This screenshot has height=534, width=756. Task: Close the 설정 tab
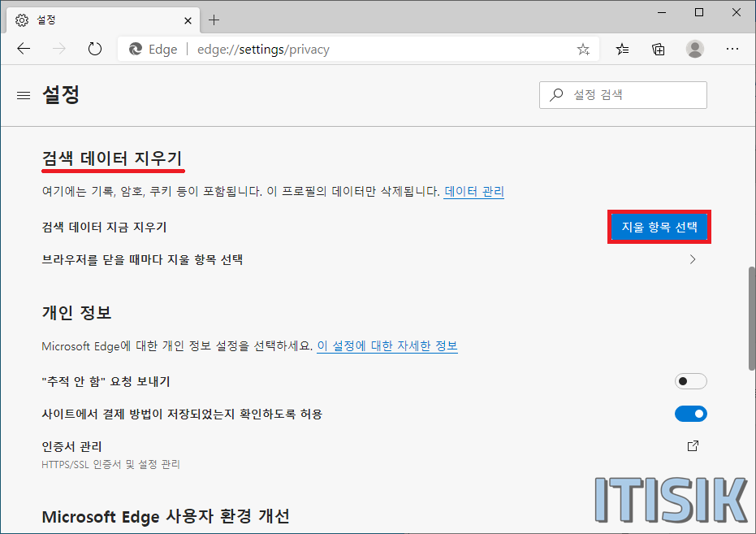pos(188,21)
